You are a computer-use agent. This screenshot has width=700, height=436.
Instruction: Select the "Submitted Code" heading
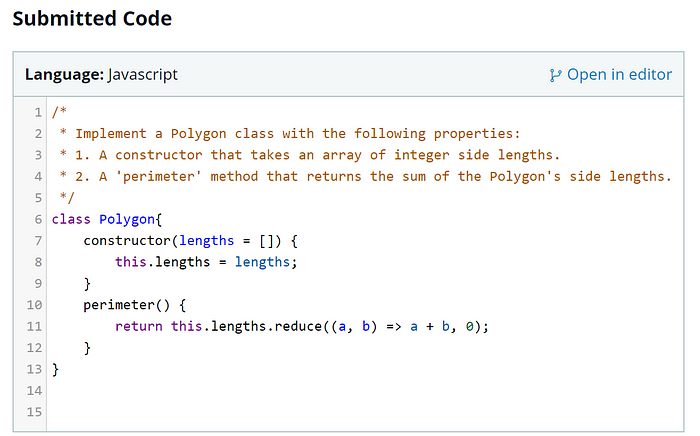tap(92, 19)
